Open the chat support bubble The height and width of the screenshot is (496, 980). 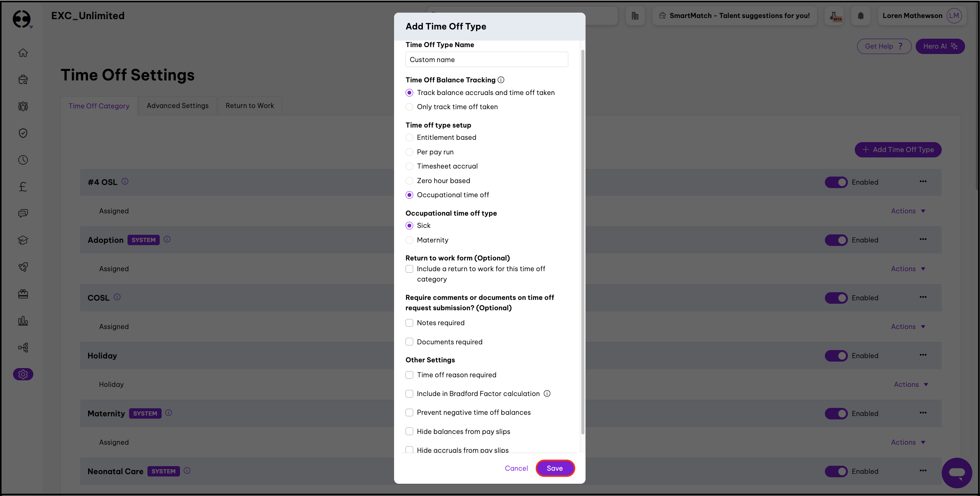pos(956,473)
